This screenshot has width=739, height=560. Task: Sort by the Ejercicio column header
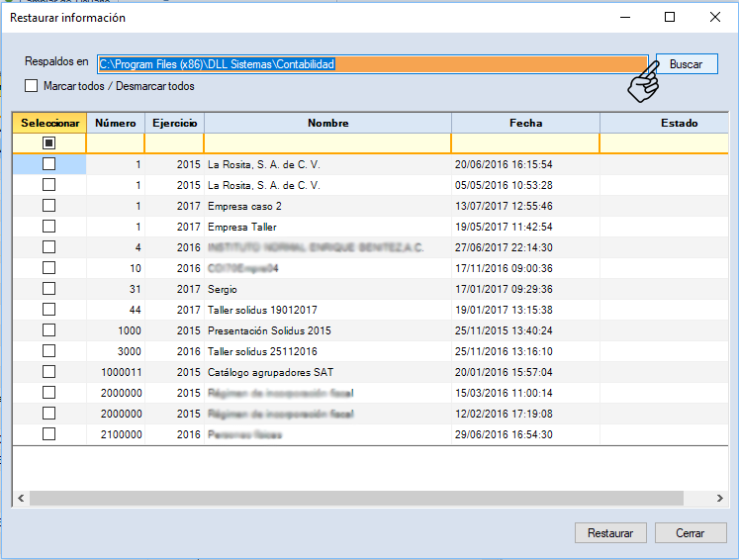[174, 124]
